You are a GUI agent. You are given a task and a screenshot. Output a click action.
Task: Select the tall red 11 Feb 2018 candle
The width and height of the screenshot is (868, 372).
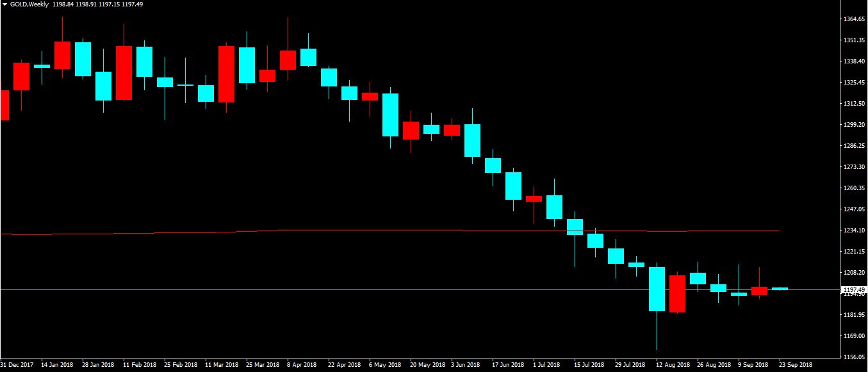click(124, 73)
